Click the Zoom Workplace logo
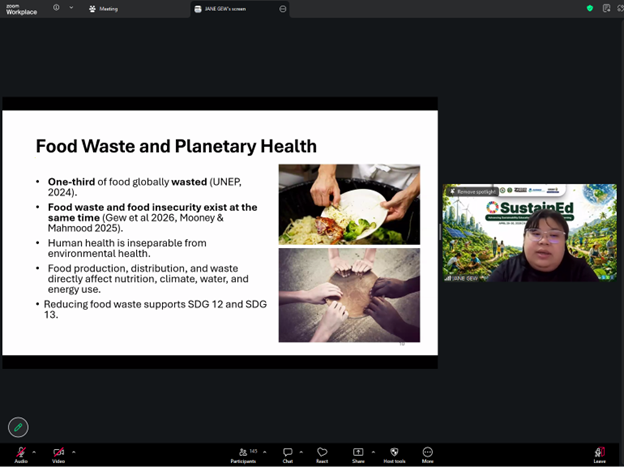Screen dimensions: 624x467 point(20,8)
